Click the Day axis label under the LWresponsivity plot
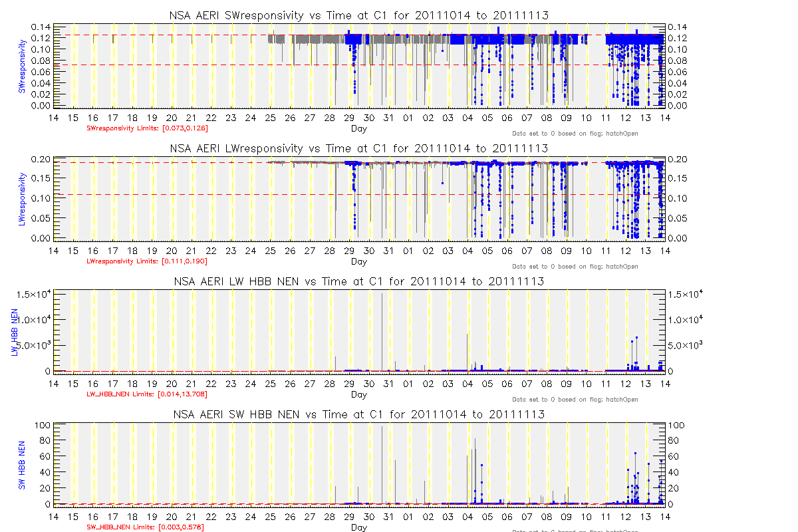The width and height of the screenshot is (798, 532). click(x=358, y=261)
